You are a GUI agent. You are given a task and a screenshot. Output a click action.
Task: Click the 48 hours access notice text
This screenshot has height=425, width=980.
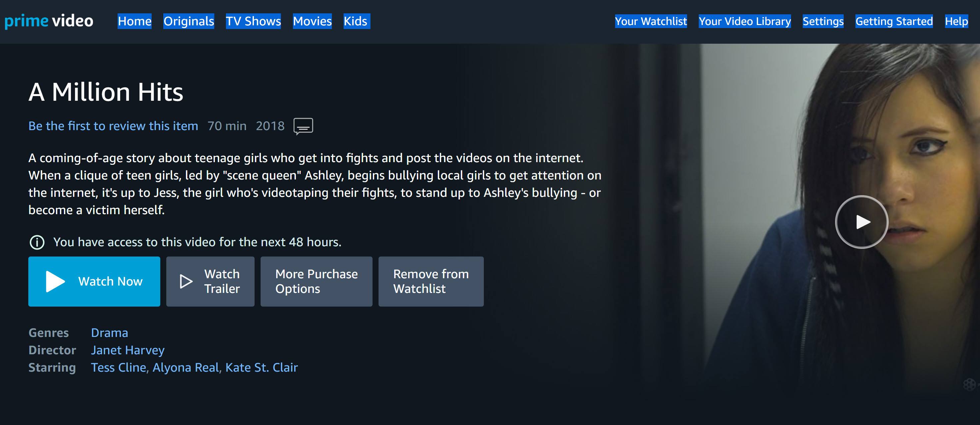pos(197,242)
